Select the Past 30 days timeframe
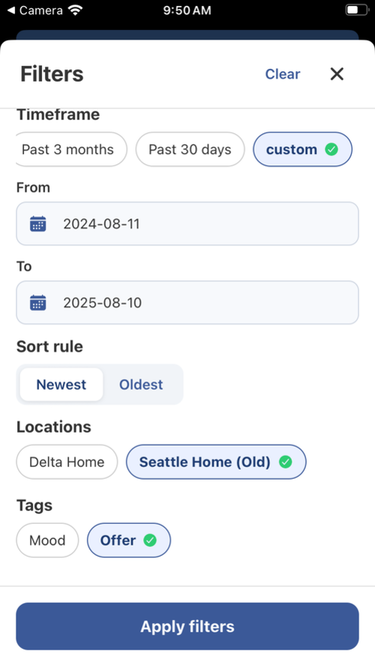This screenshot has width=375, height=666. click(190, 149)
